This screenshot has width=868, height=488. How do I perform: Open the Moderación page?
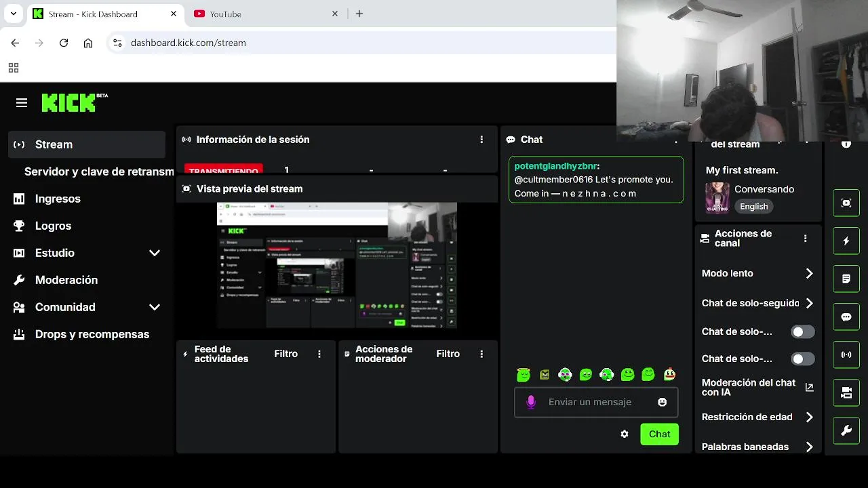(66, 280)
